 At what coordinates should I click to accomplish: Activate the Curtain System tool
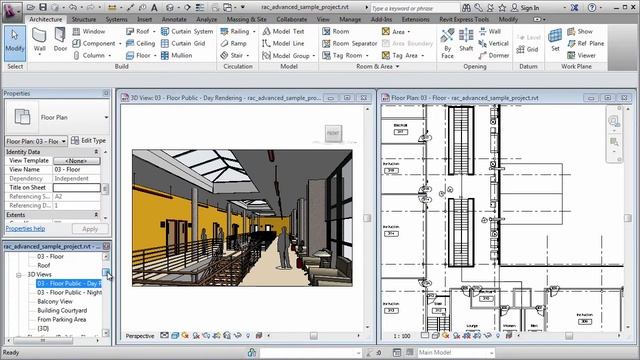tap(187, 31)
